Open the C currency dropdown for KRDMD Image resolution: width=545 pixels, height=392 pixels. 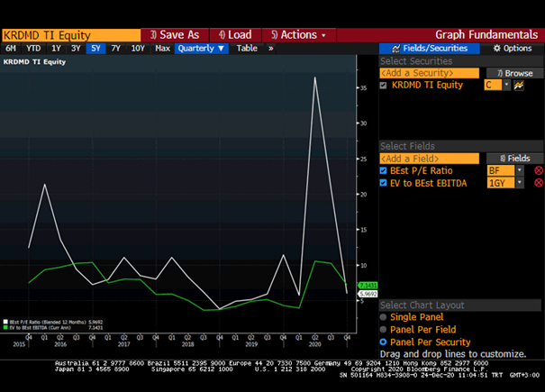tap(506, 85)
